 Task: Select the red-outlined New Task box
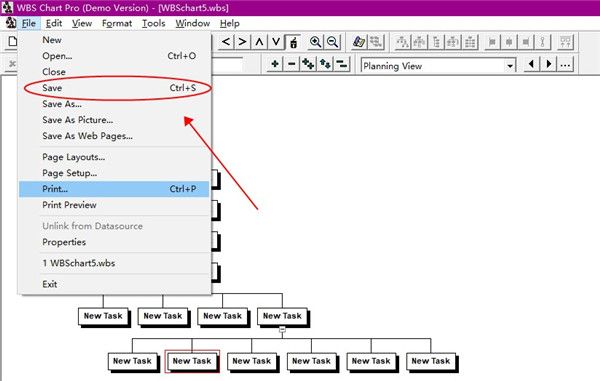point(192,361)
